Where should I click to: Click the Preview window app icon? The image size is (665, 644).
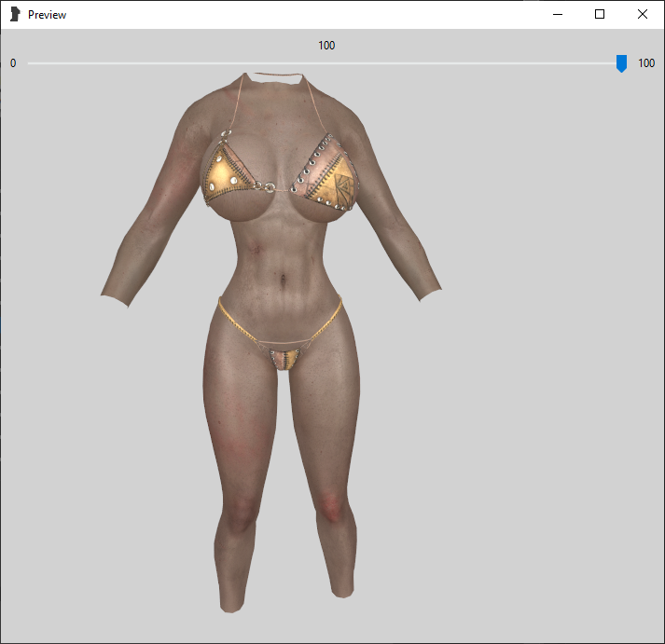15,14
